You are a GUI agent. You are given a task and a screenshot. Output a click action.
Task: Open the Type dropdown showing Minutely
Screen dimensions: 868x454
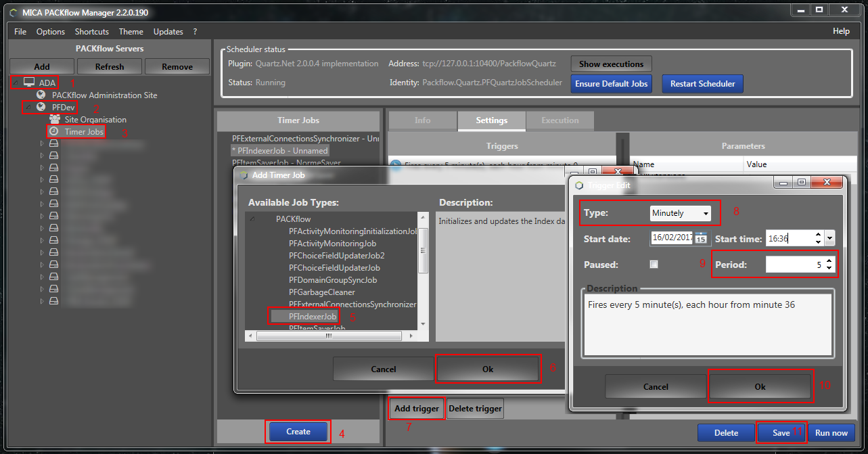click(x=680, y=213)
